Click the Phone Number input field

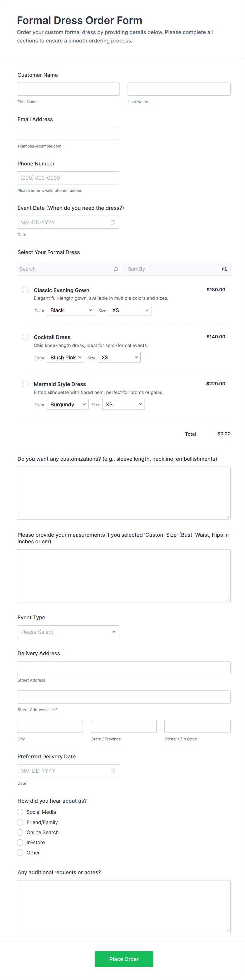click(68, 178)
